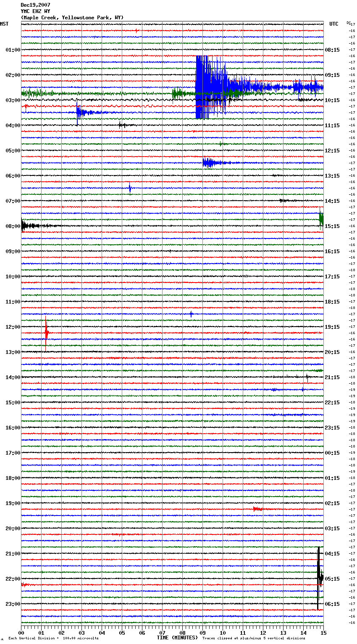
Task: Click the 19:15 UTC time label
Action: pyautogui.click(x=332, y=327)
